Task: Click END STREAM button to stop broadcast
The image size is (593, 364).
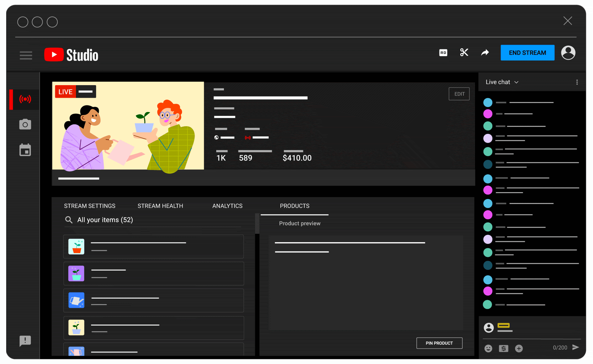Action: point(528,52)
